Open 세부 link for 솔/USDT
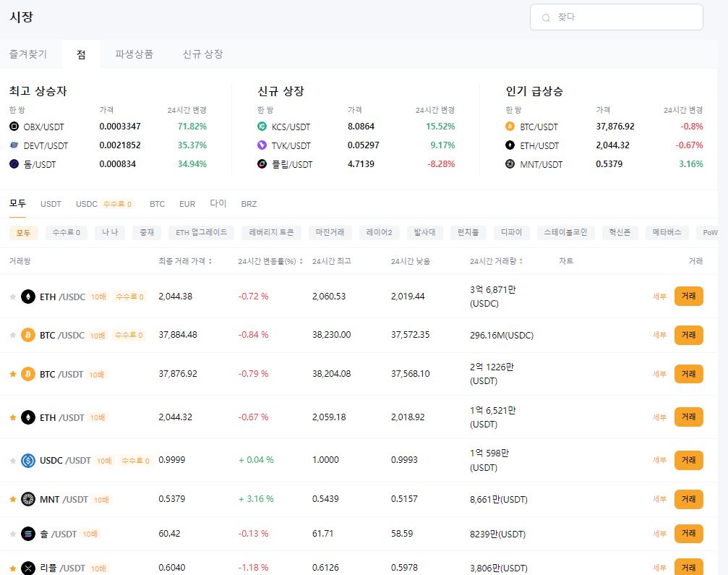The width and height of the screenshot is (728, 575). coord(659,534)
